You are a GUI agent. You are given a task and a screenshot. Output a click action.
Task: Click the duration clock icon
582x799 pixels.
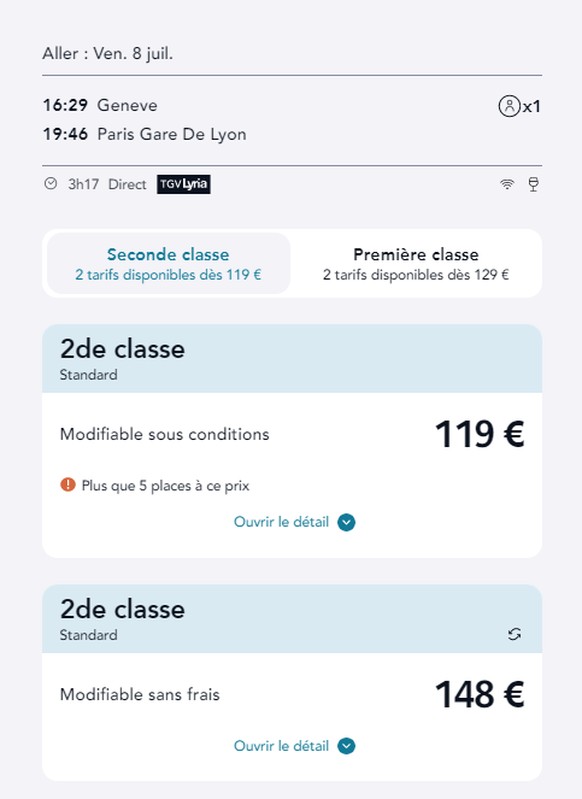[x=50, y=183]
